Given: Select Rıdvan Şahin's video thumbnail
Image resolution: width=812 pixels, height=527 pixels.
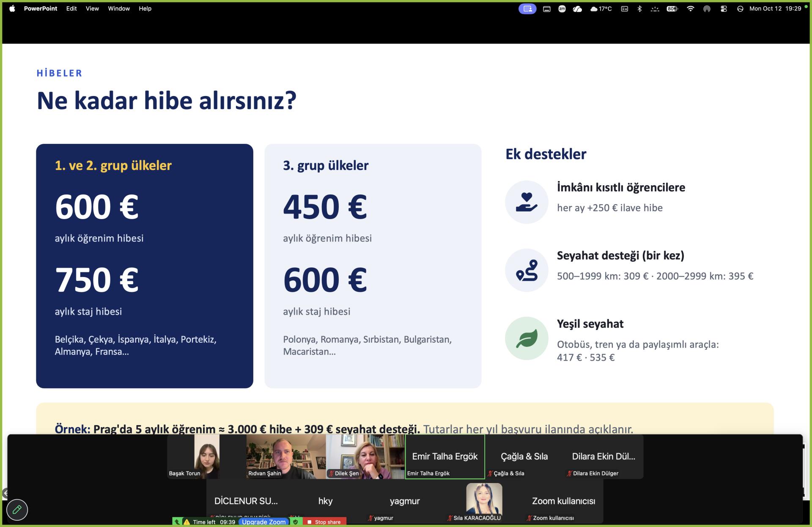Looking at the screenshot, I should [x=286, y=457].
